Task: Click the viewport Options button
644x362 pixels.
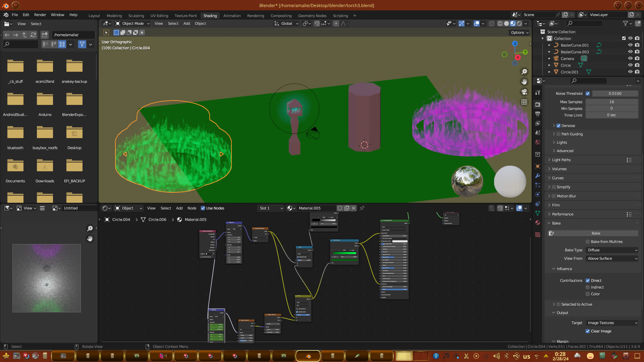Action: (519, 33)
